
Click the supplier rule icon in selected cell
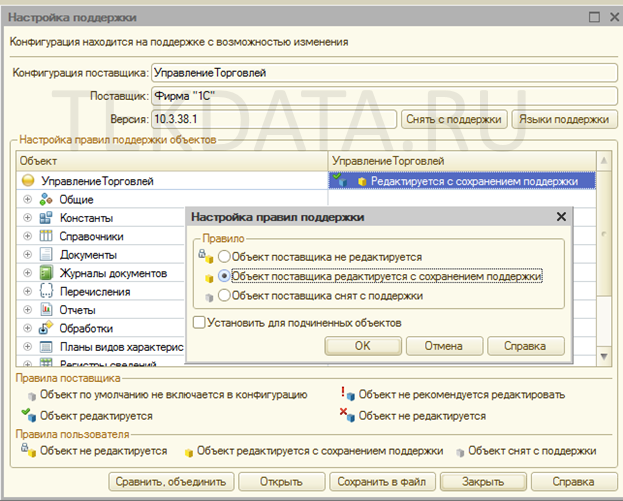point(340,180)
